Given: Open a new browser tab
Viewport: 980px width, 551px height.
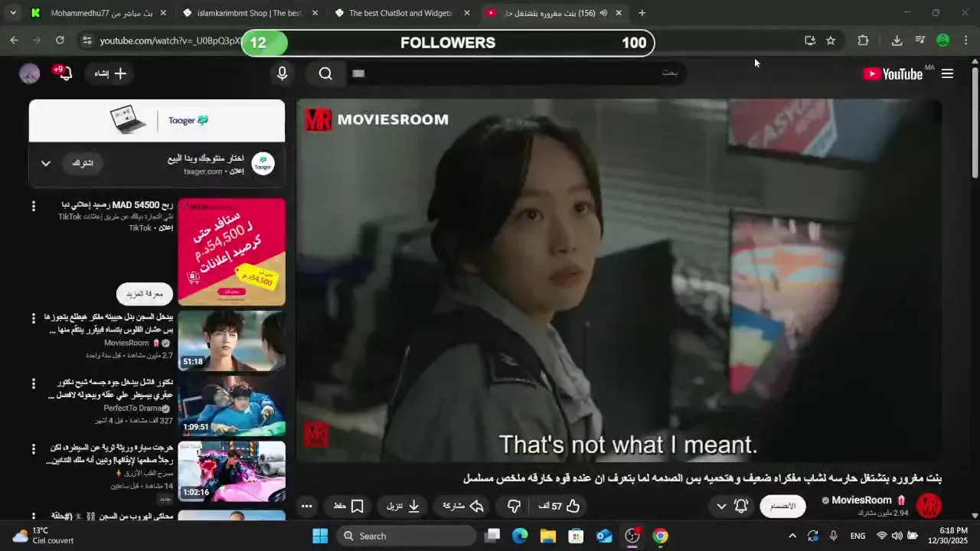Looking at the screenshot, I should [x=642, y=13].
